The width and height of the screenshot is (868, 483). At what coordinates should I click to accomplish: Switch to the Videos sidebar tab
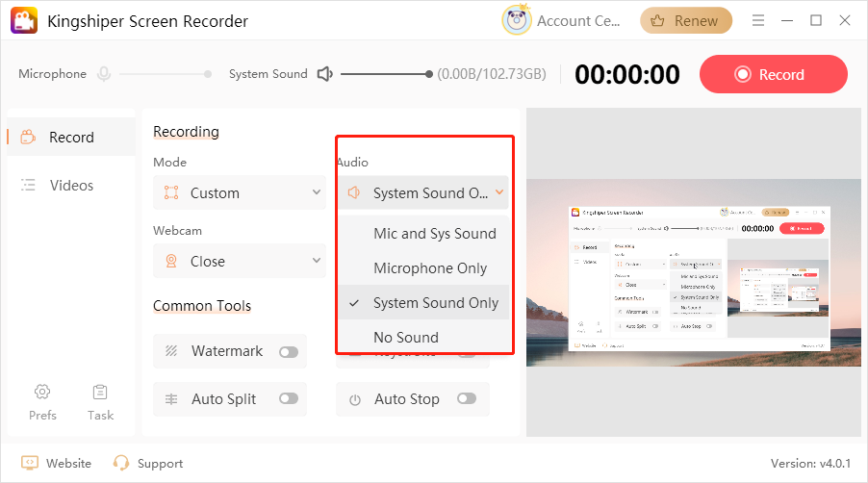71,185
